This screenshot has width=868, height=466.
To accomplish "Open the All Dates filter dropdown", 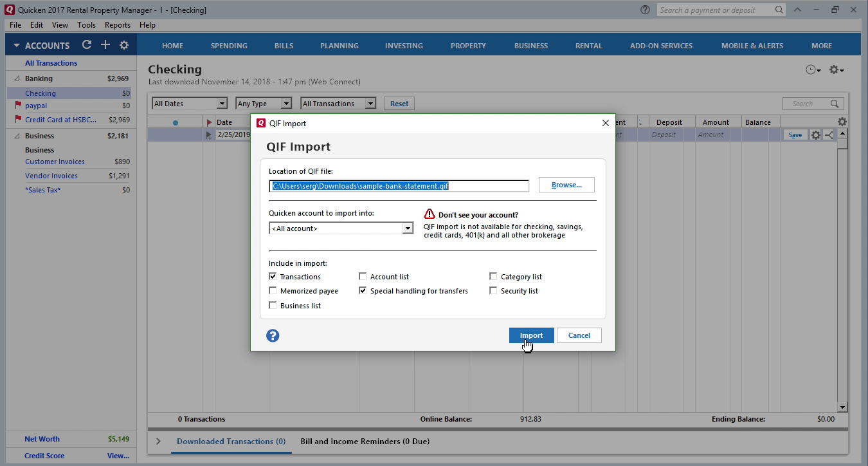I will (x=190, y=104).
